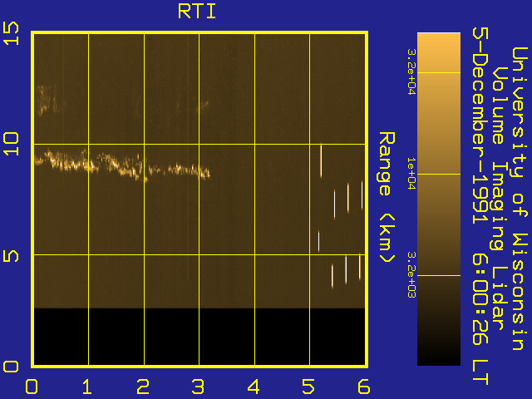Click the 15 range axis tick label
This screenshot has width=532, height=399.
(11, 33)
